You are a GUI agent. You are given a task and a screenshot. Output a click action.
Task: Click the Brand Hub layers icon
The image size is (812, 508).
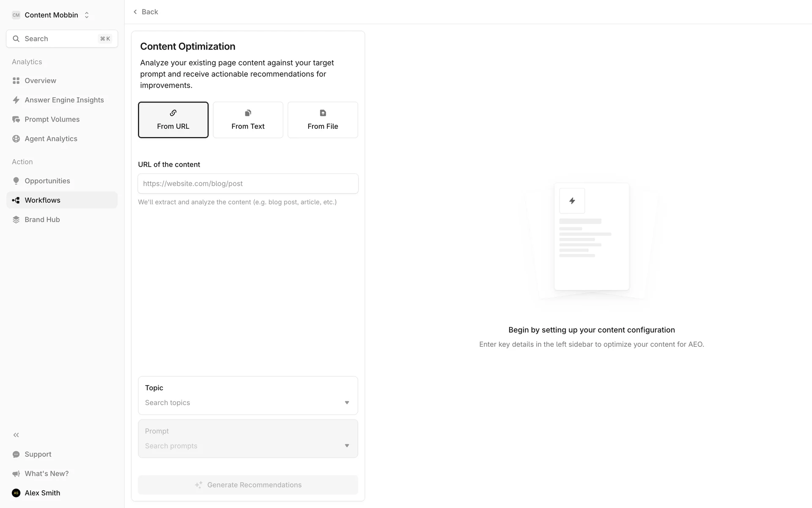pos(16,220)
